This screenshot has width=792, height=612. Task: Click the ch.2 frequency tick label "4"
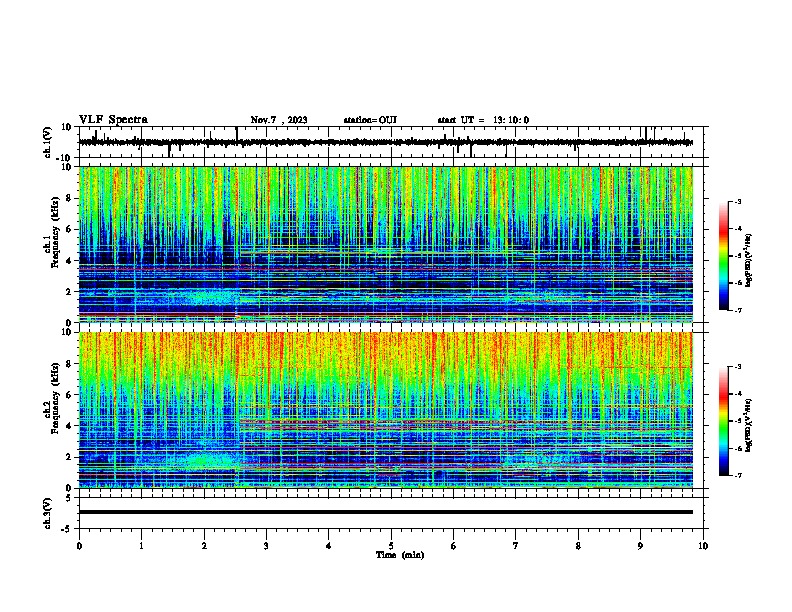point(69,426)
